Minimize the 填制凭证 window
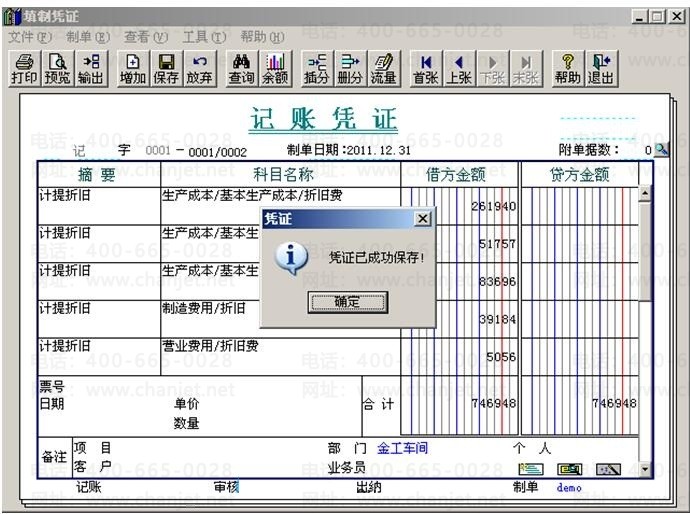 point(640,17)
